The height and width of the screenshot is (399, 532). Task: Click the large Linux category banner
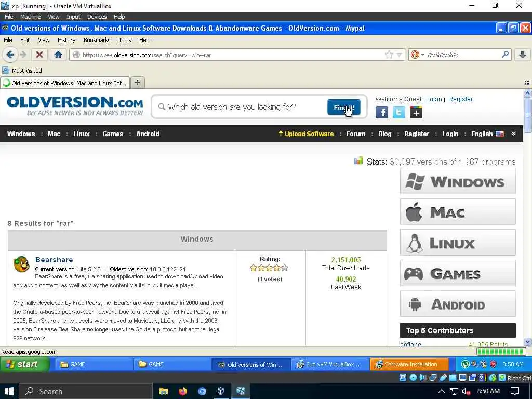[458, 243]
